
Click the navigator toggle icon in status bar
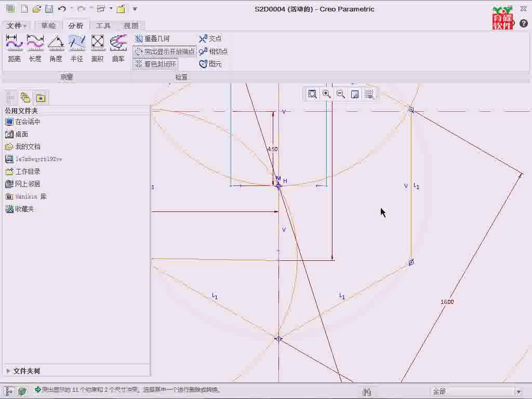point(9,391)
